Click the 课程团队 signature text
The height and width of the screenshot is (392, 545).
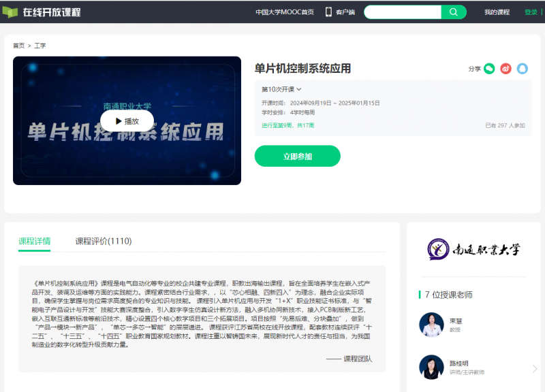coord(358,359)
